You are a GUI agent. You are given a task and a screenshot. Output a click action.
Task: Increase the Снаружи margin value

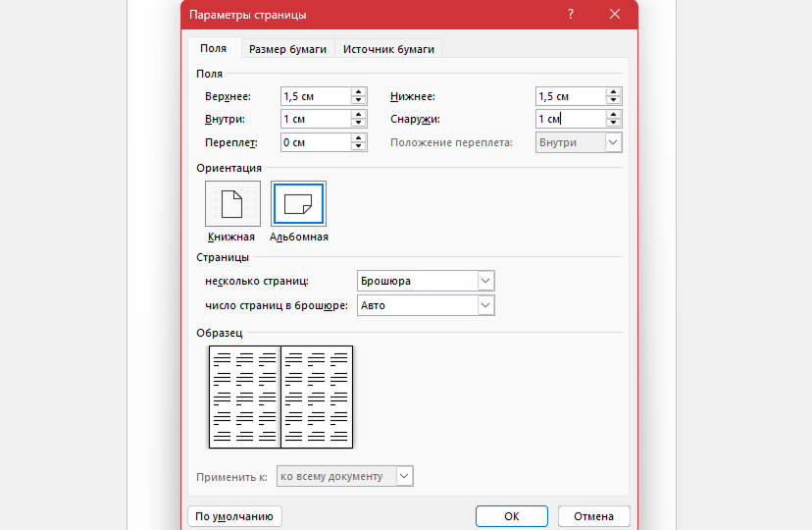[613, 114]
